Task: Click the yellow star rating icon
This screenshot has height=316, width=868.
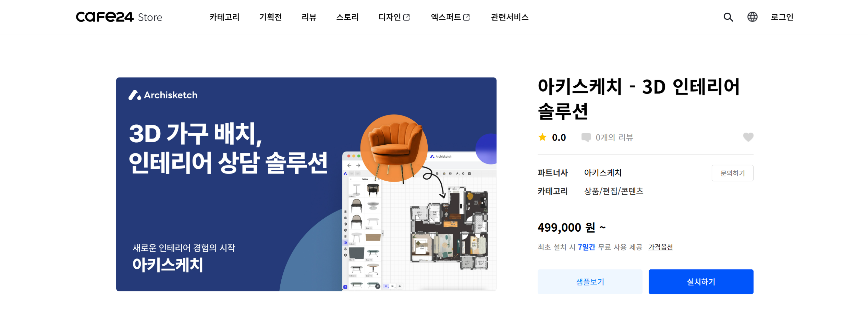Action: [542, 137]
